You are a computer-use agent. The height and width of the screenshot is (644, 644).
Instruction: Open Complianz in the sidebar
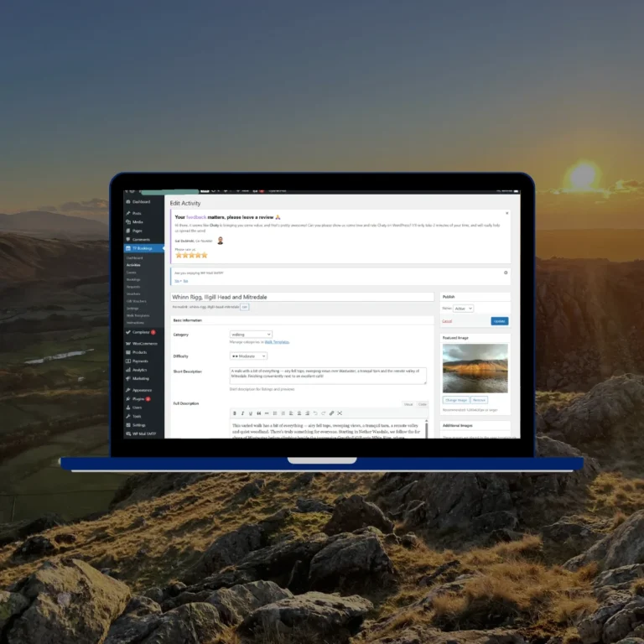[x=143, y=332]
